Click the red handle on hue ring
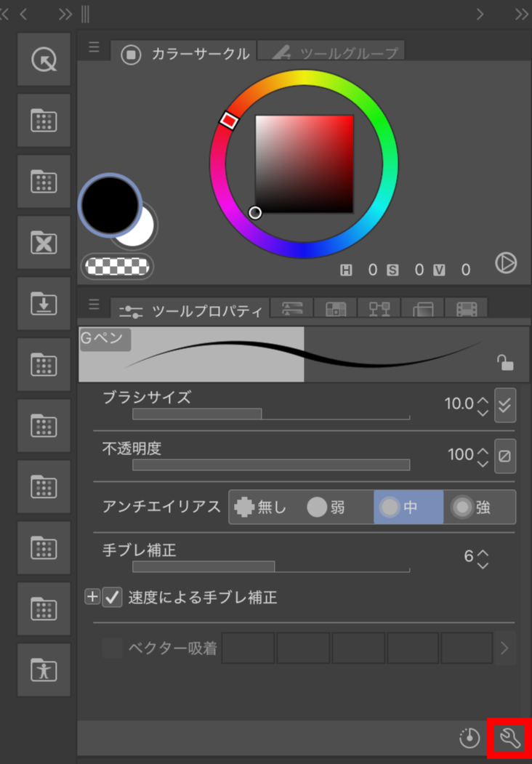This screenshot has height=764, width=532. (x=228, y=121)
